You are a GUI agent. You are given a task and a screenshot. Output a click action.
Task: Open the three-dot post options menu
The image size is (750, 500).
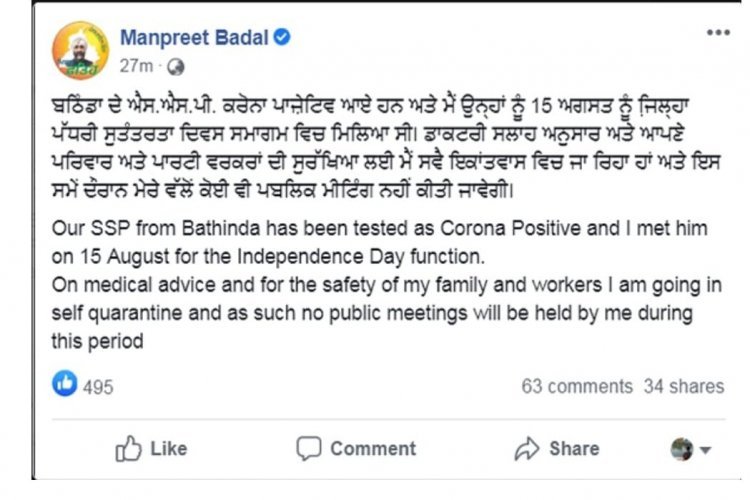click(718, 33)
